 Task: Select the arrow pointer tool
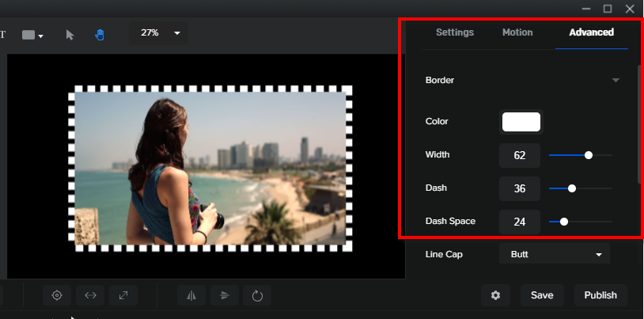70,35
